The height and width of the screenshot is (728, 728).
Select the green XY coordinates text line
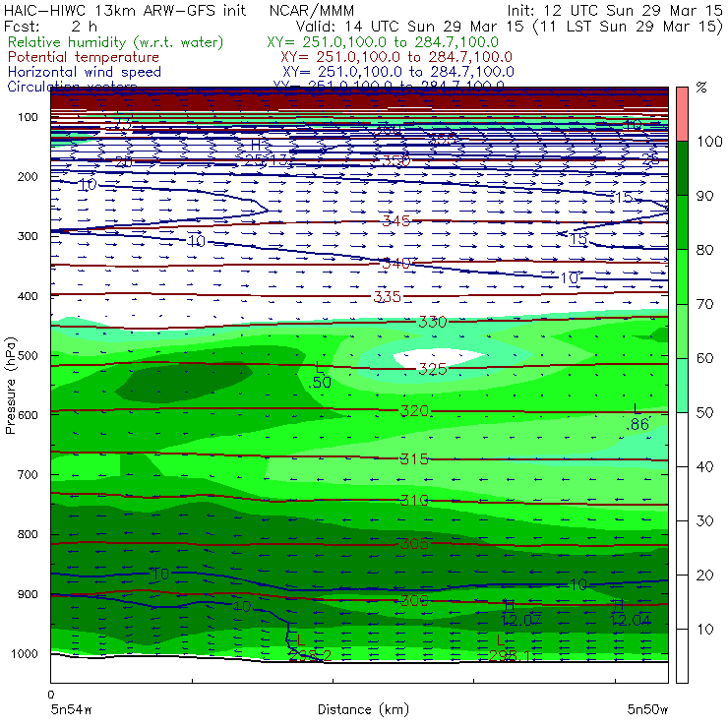[383, 42]
